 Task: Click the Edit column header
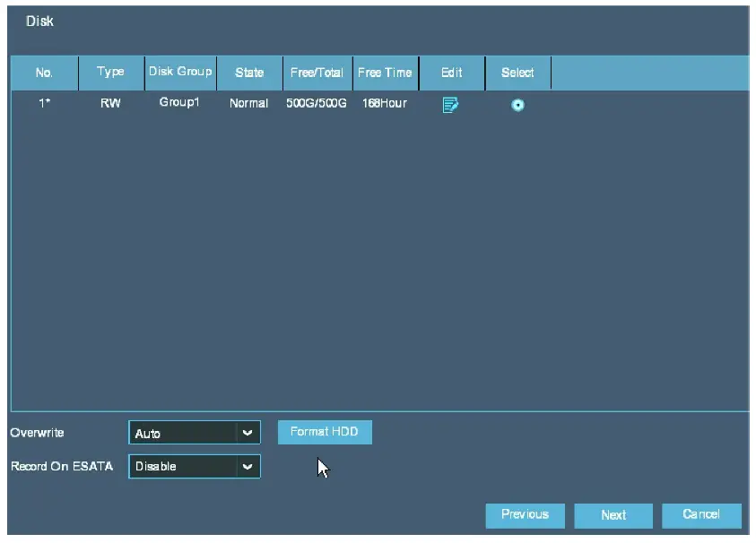452,73
